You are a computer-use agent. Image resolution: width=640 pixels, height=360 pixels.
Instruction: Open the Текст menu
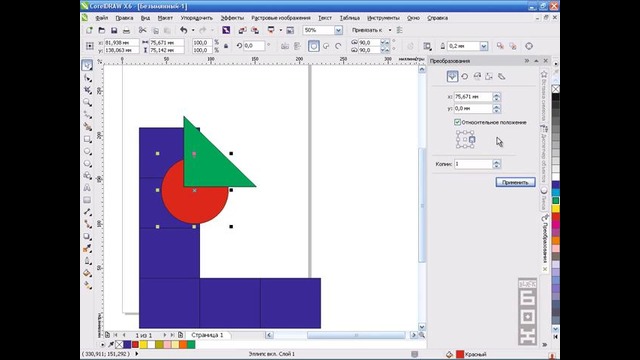tap(325, 18)
